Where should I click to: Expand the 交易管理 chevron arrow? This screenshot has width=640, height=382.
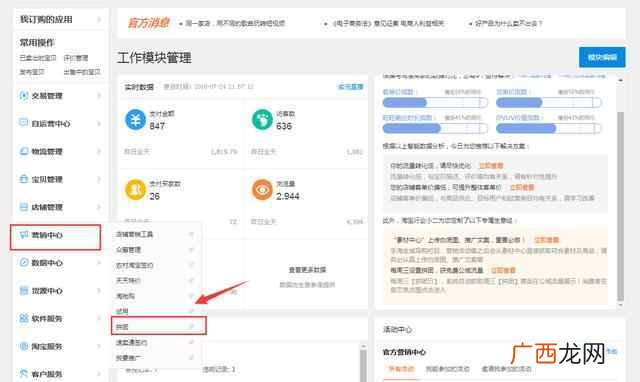[99, 96]
